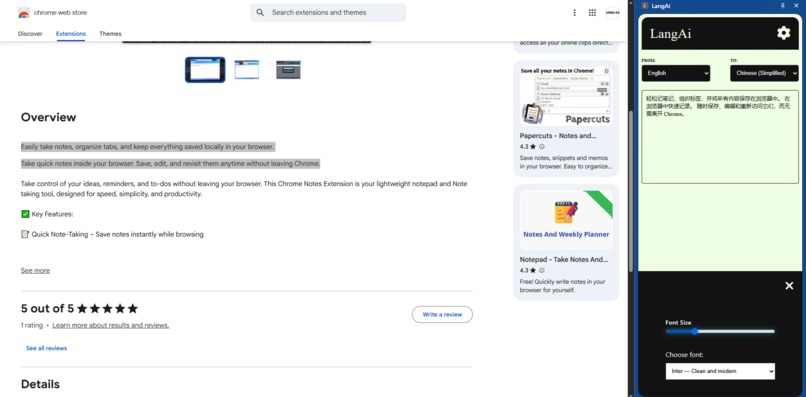806x397 pixels.
Task: Select the first screenshot thumbnail
Action: [x=205, y=69]
